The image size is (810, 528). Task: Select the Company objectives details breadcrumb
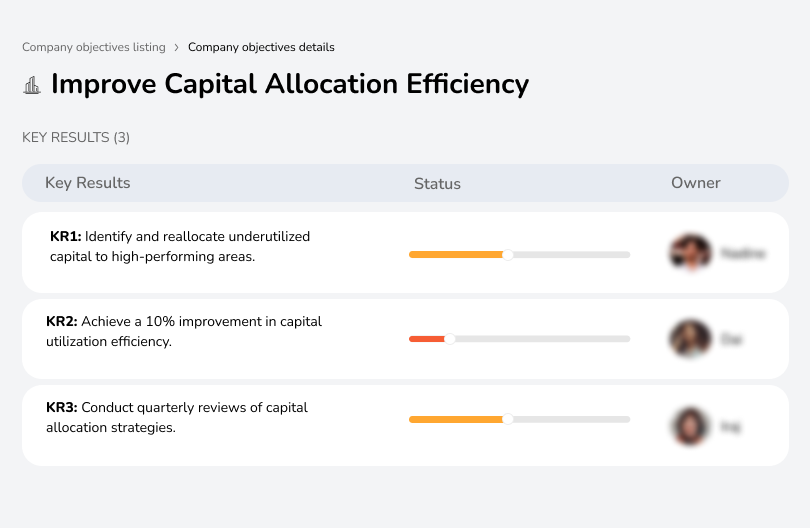pyautogui.click(x=261, y=47)
